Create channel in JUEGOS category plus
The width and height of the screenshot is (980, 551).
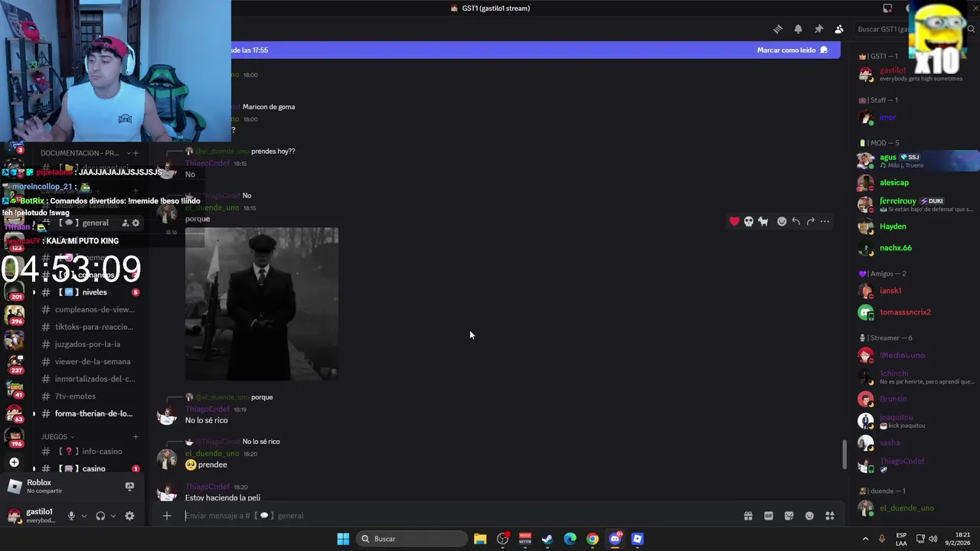click(136, 437)
